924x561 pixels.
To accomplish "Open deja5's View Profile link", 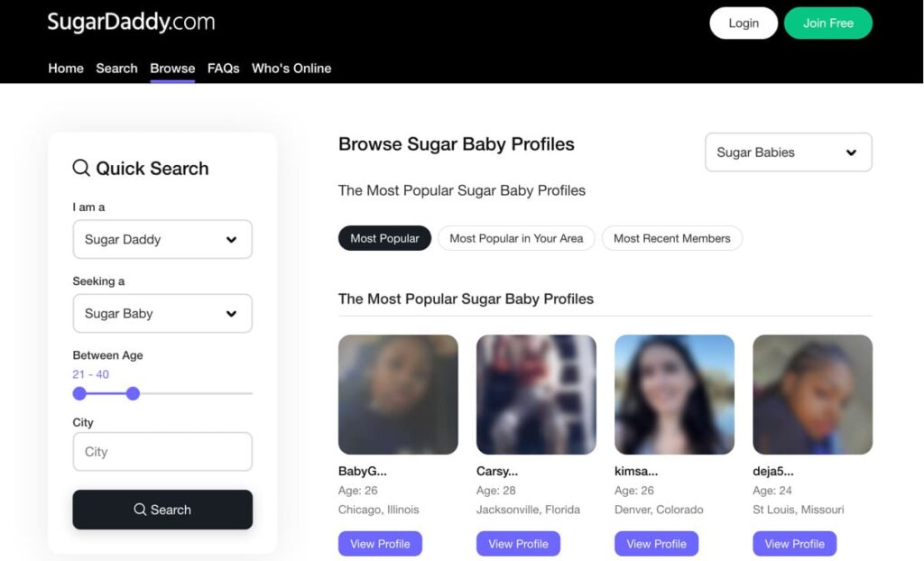I will (794, 543).
